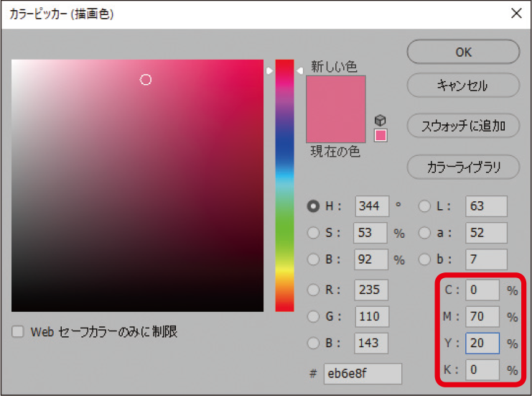
Task: Click the vertical hue spectrum slider
Action: pyautogui.click(x=284, y=185)
